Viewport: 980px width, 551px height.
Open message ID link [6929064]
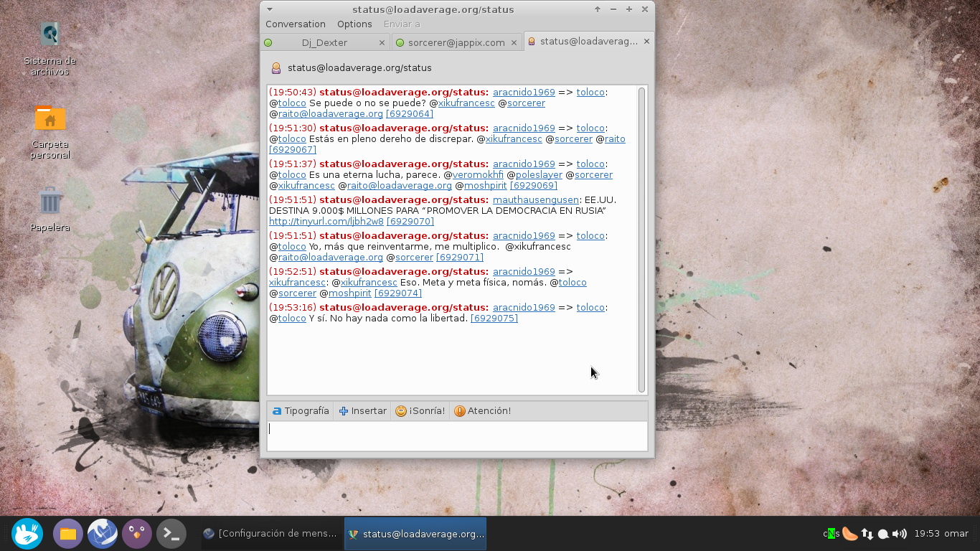(410, 114)
